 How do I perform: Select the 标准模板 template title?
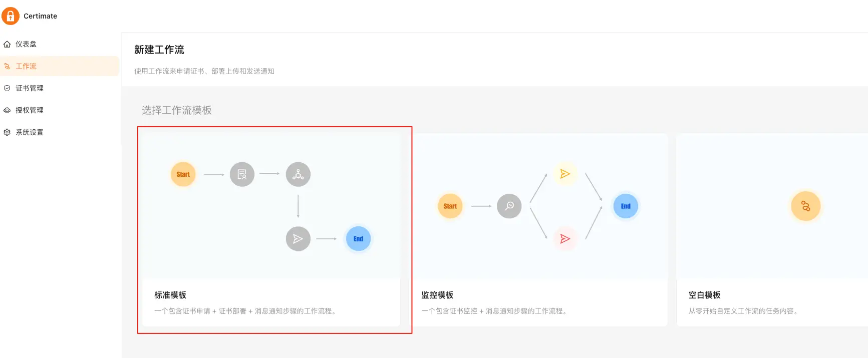(x=170, y=295)
